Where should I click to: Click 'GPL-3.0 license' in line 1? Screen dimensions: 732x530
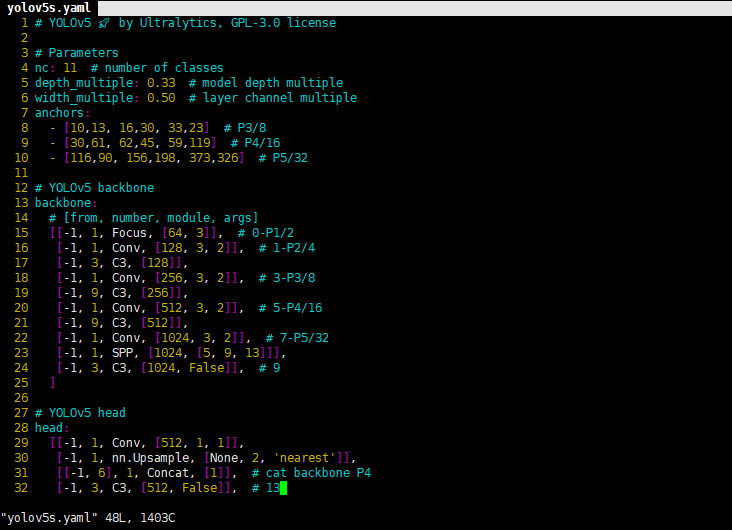coord(283,23)
